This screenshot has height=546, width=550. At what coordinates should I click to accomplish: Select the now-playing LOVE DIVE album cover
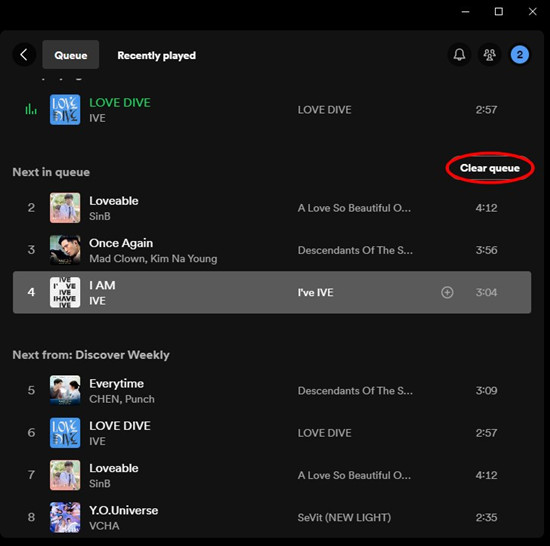pos(65,109)
